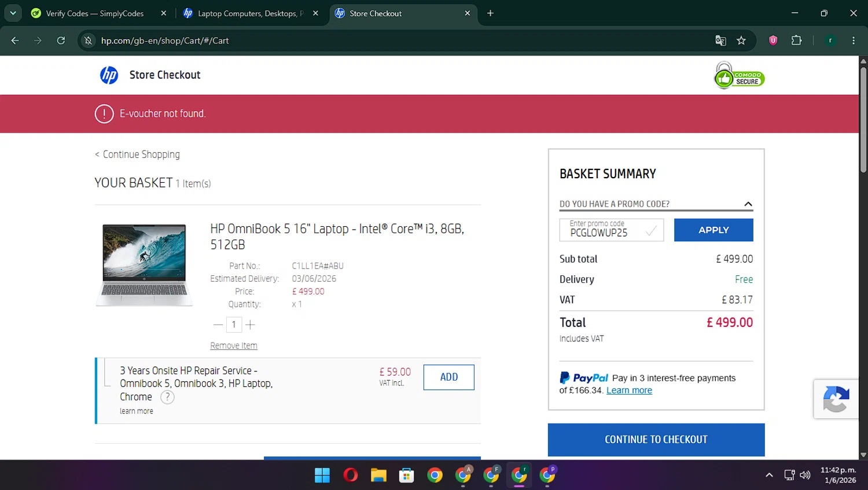
Task: Open the Extensions puzzle icon
Action: [796, 40]
